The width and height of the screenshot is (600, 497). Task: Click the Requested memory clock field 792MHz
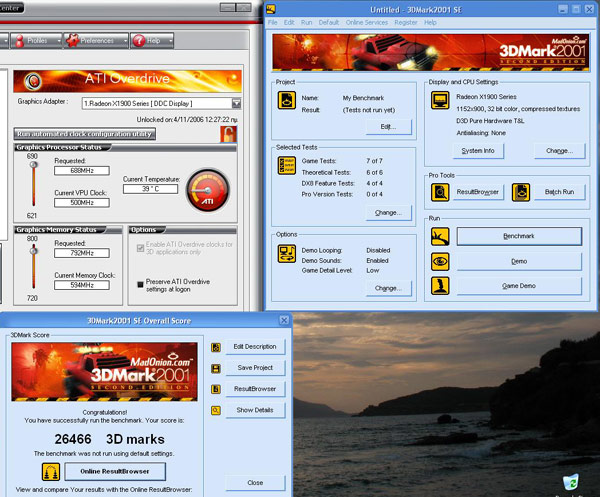82,253
